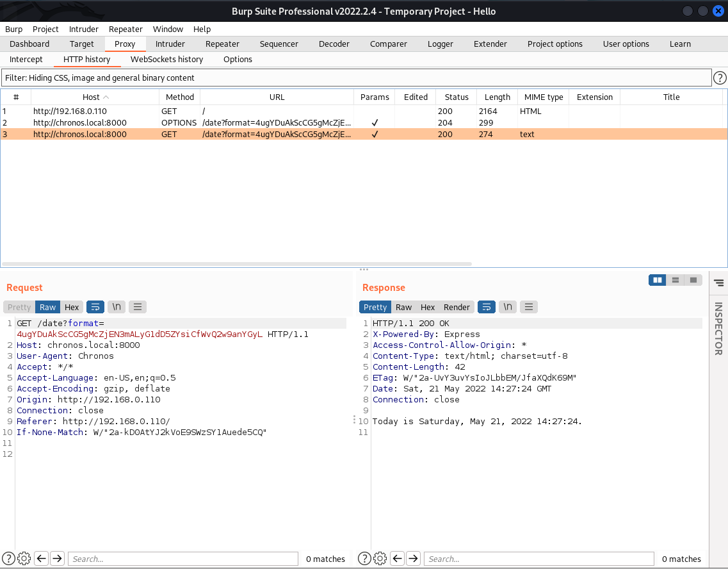Click the Response search input field
Image resolution: width=728 pixels, height=569 pixels.
point(538,559)
